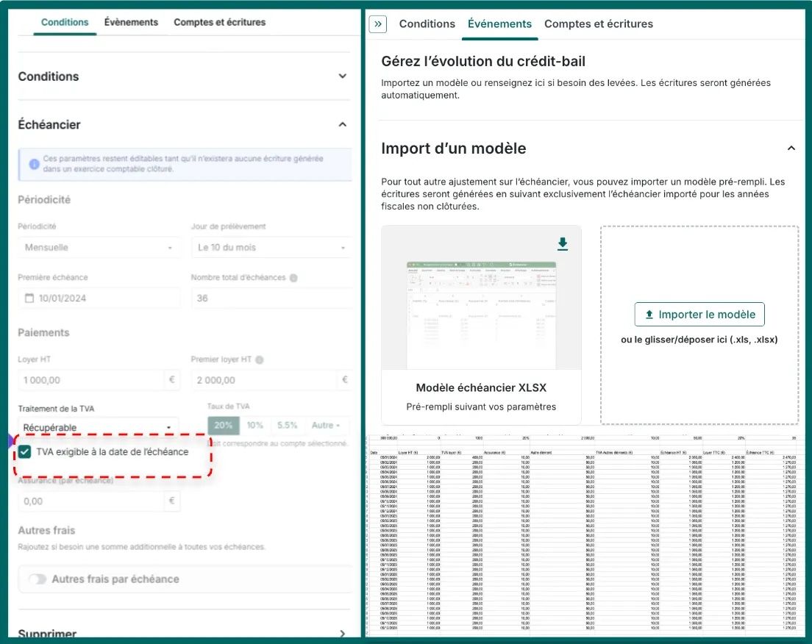The width and height of the screenshot is (812, 644).
Task: Select the 20% TVA rate option
Action: tap(224, 426)
